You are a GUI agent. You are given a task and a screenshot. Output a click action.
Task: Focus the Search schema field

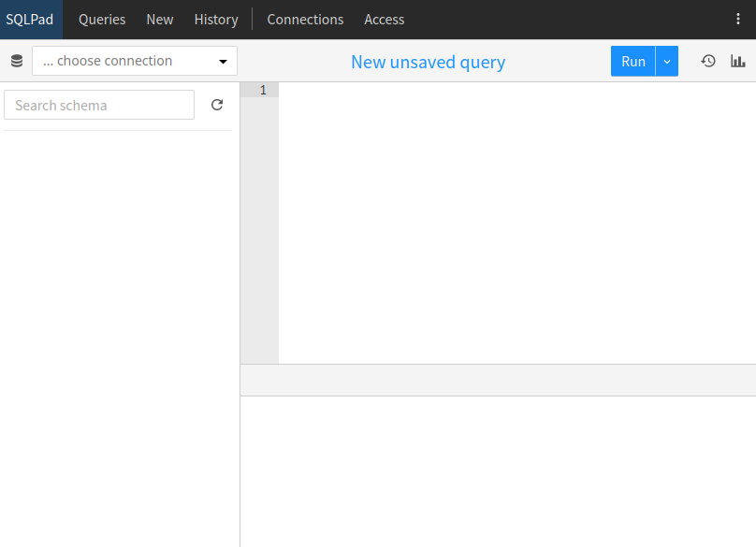[99, 106]
